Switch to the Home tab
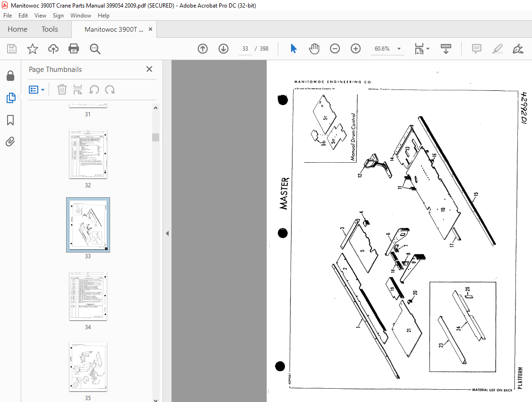 tap(17, 29)
